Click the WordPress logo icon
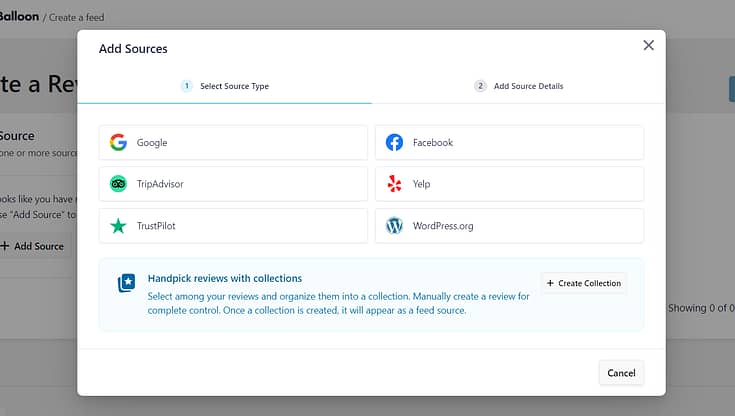The height and width of the screenshot is (416, 735). tap(394, 226)
